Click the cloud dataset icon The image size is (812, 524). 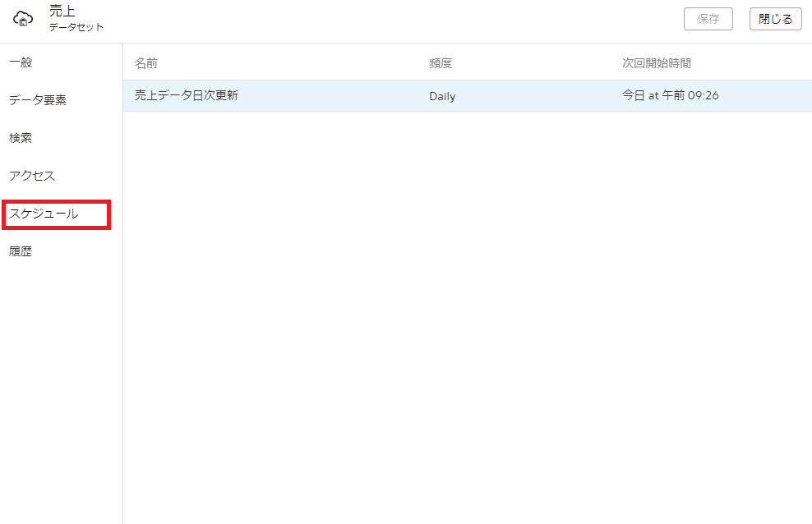pyautogui.click(x=23, y=19)
